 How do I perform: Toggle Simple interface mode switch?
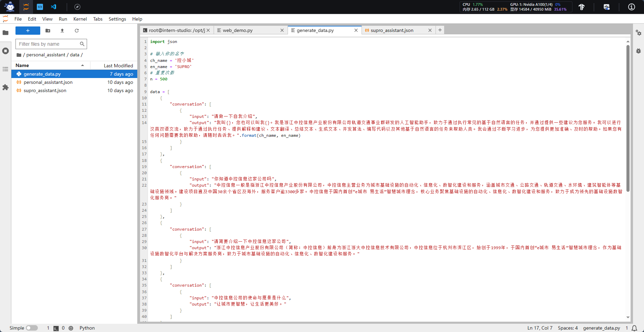[32, 328]
